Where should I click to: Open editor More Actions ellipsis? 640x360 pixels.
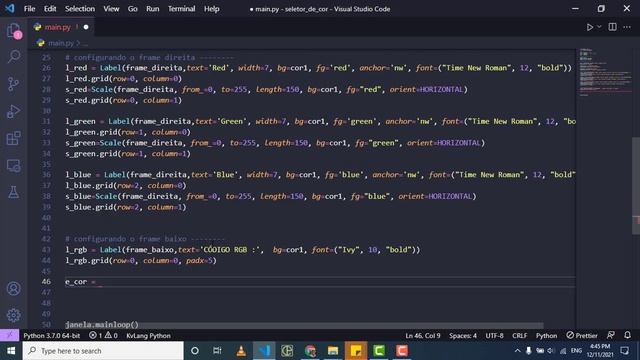tap(627, 27)
